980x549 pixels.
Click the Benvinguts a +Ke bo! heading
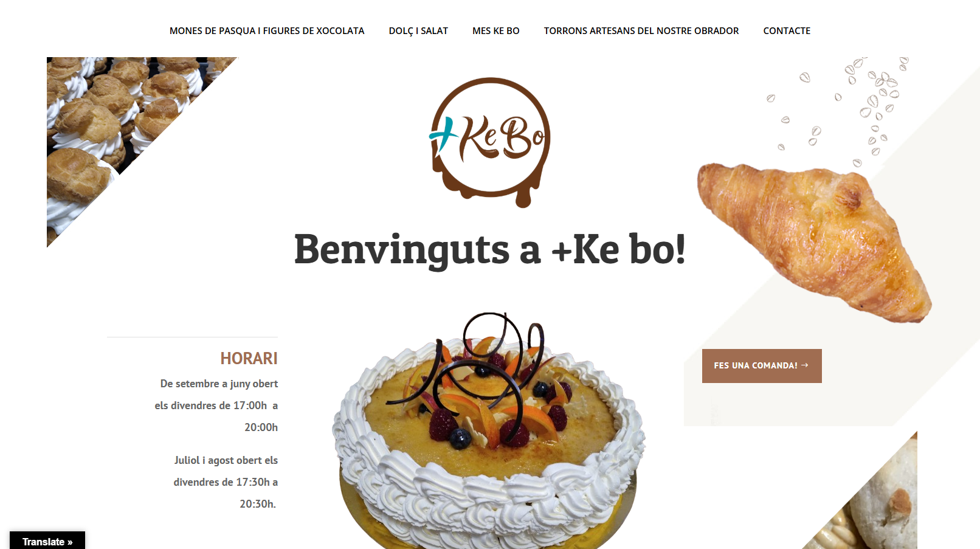coord(490,250)
